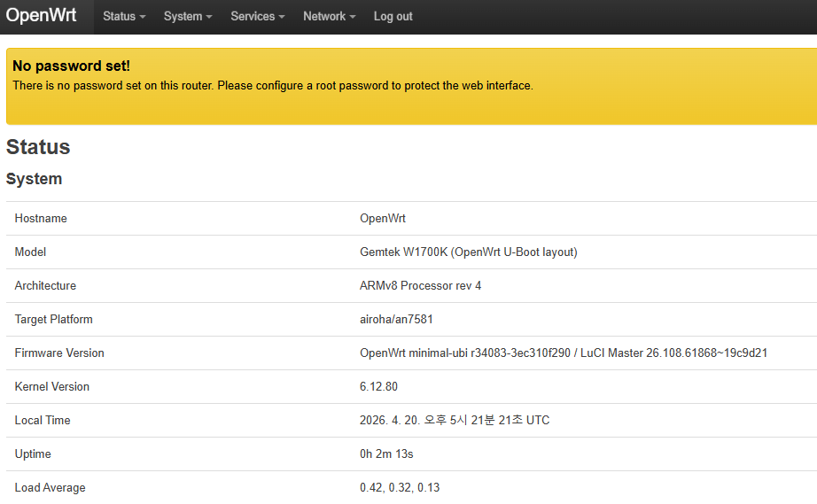Click the "Target Platform" row label

[54, 320]
